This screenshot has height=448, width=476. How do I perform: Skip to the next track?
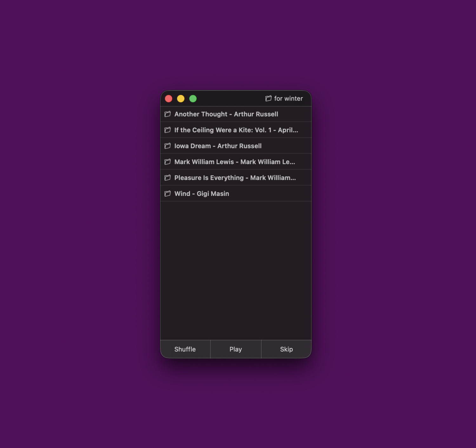[286, 349]
